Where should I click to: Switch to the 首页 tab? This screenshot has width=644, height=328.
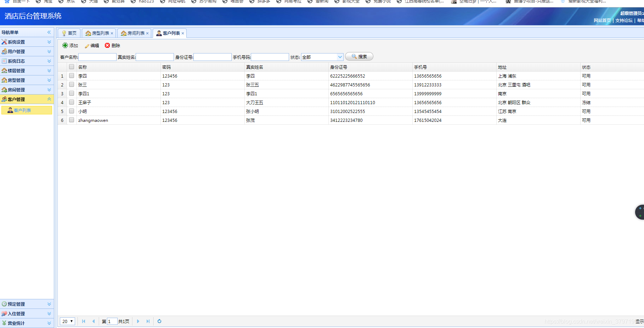(x=69, y=33)
